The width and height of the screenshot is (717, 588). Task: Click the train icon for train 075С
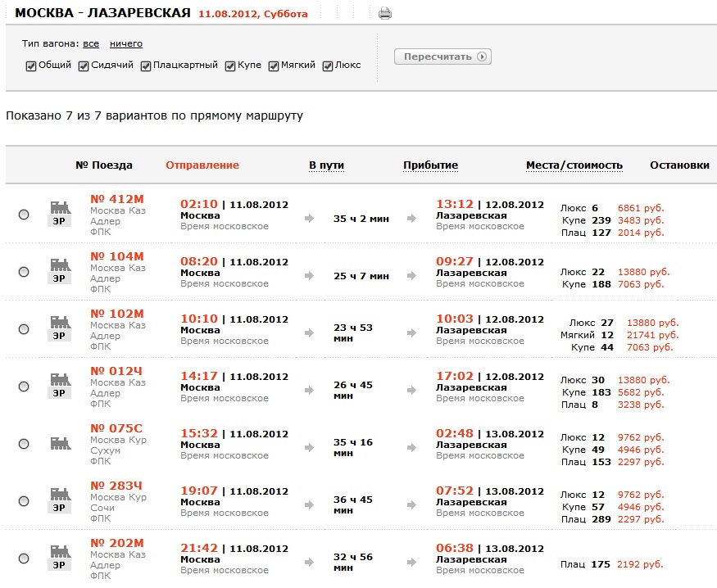point(59,443)
